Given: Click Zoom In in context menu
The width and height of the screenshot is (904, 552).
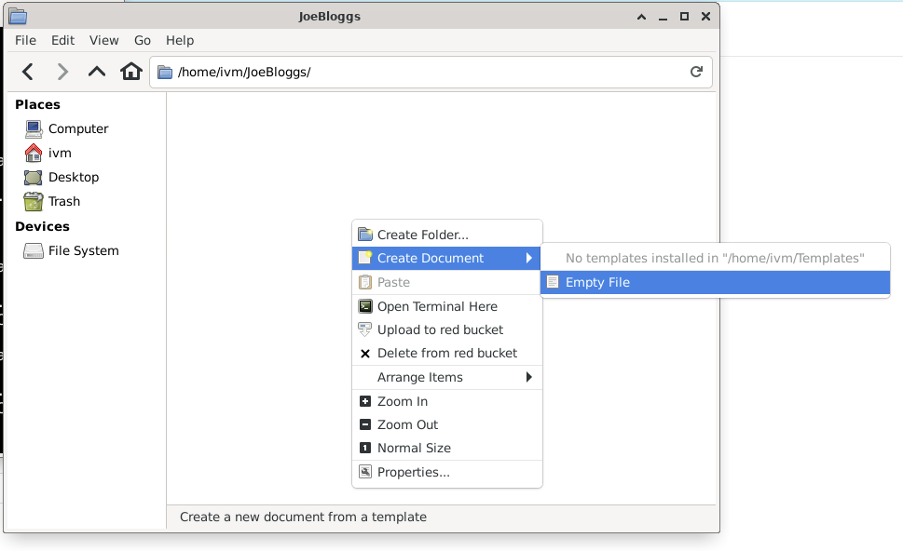Looking at the screenshot, I should [x=402, y=402].
